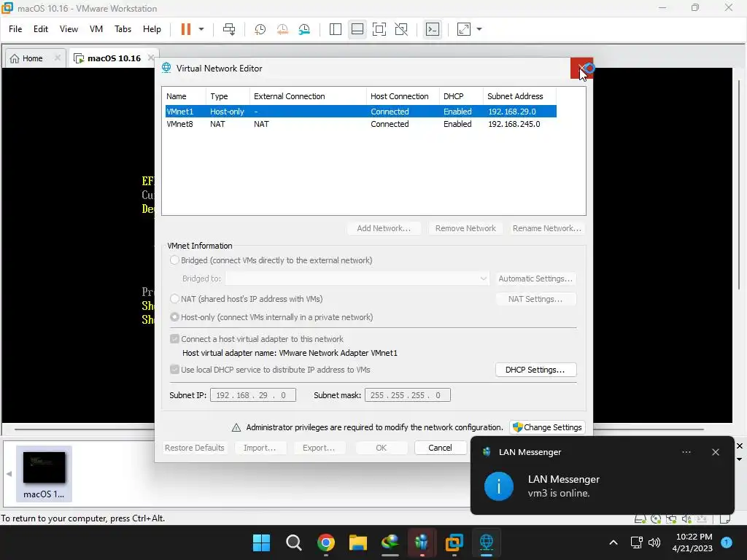
Task: Click the Add Network button
Action: (x=384, y=228)
